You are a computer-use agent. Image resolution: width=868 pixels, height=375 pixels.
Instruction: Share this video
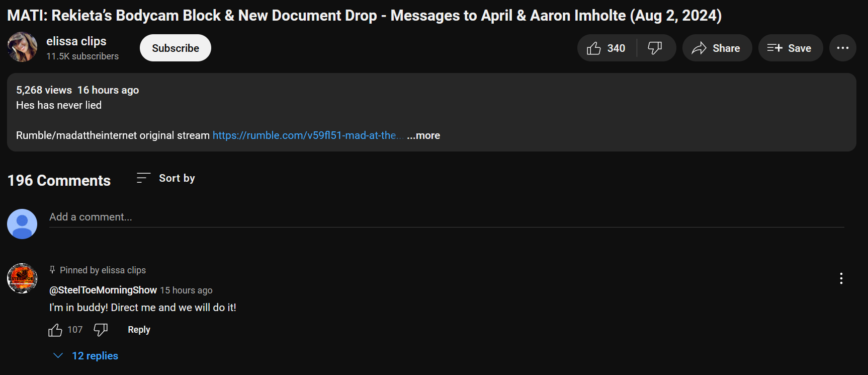(717, 48)
